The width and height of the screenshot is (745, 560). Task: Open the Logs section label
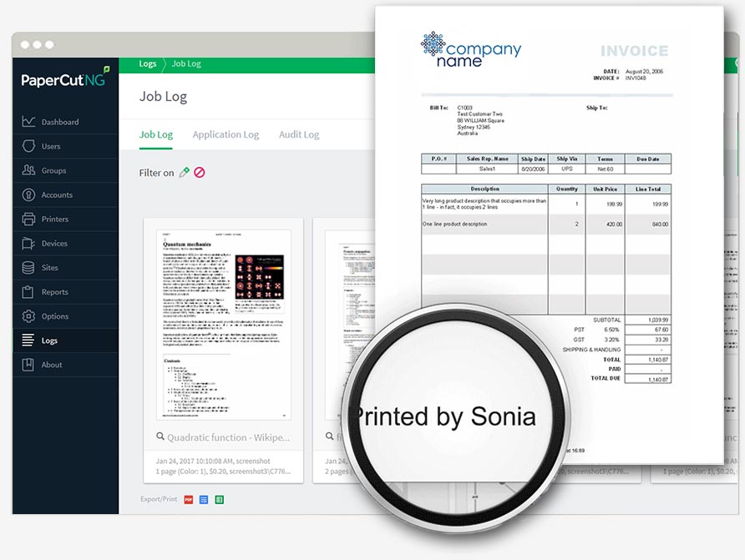click(x=49, y=341)
